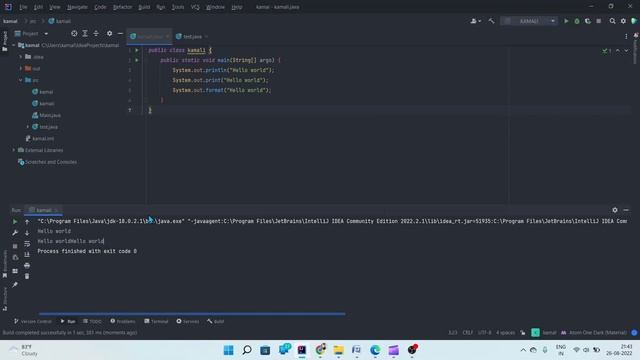Toggle Notifications tool window on right edge

pos(636,48)
